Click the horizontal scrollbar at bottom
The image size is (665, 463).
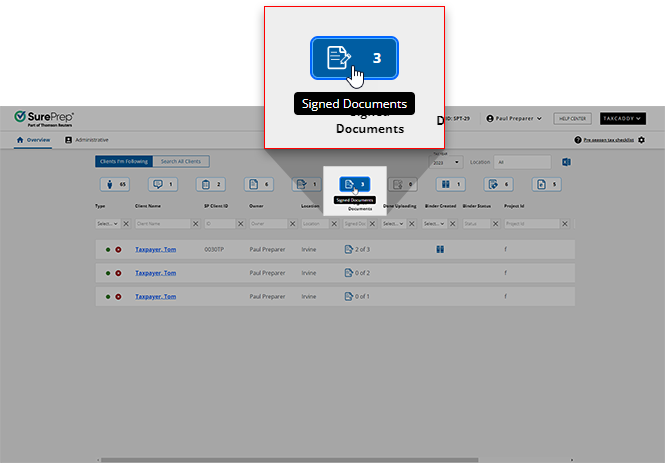pyautogui.click(x=290, y=460)
